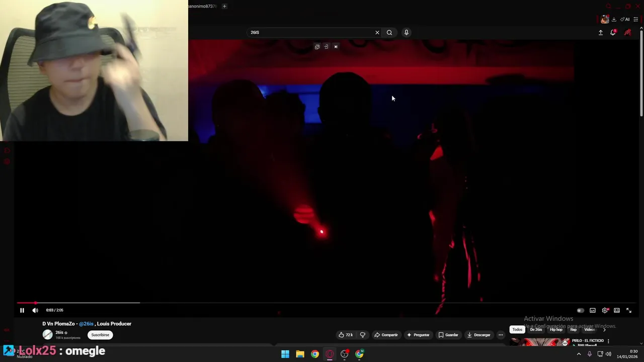Click the Preguntar ask button

click(418, 335)
